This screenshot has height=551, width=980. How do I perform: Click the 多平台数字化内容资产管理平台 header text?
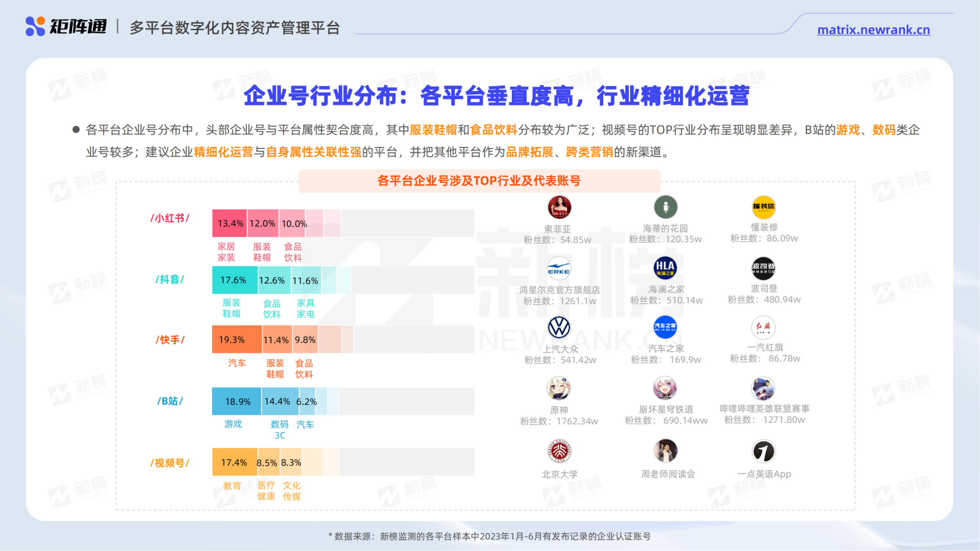coord(235,28)
